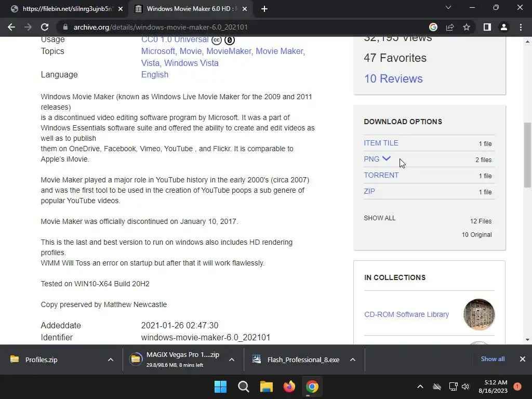
Task: Open network status tray icon
Action: coord(453,387)
